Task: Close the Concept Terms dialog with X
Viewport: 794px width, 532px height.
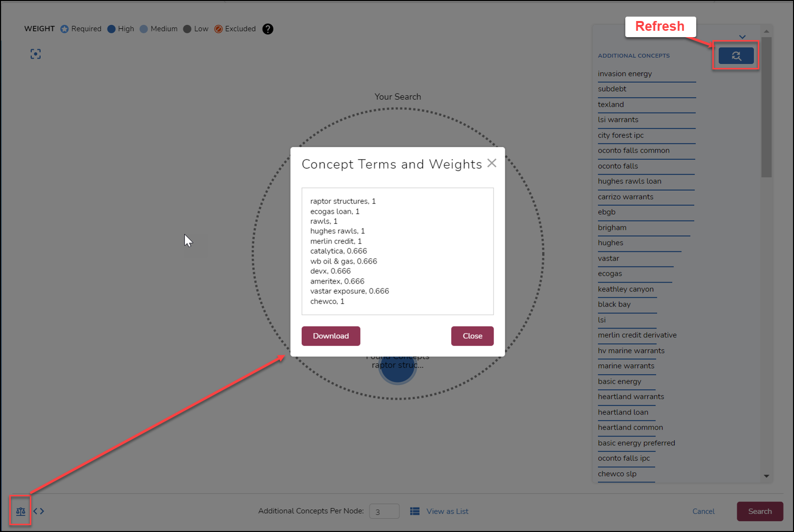Action: point(492,163)
